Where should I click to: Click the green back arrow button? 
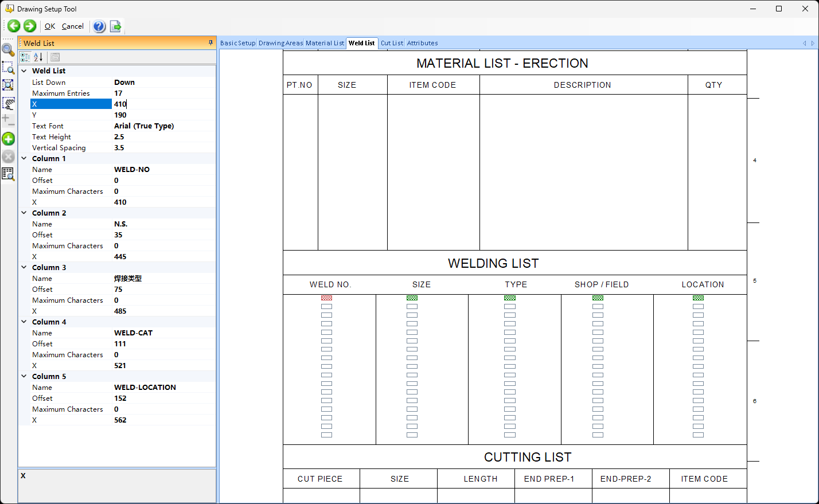[14, 26]
